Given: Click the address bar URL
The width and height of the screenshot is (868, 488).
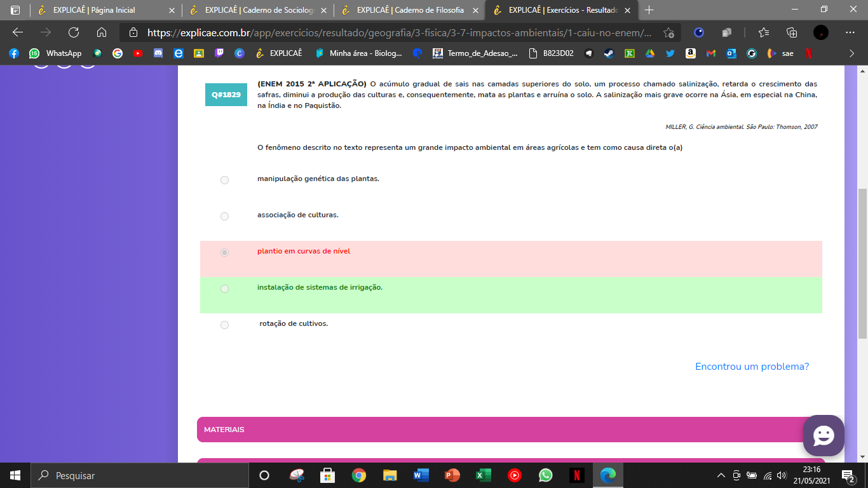Looking at the screenshot, I should [x=399, y=32].
